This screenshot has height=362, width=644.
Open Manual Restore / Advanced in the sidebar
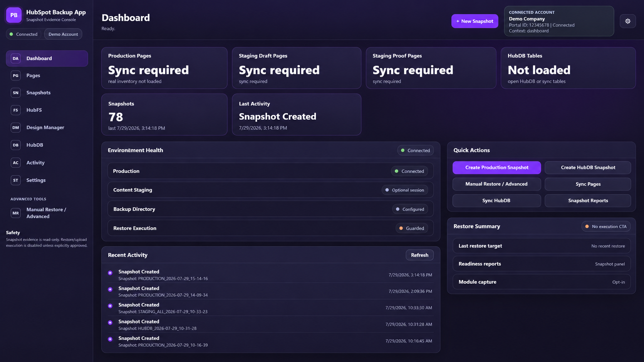coord(47,213)
